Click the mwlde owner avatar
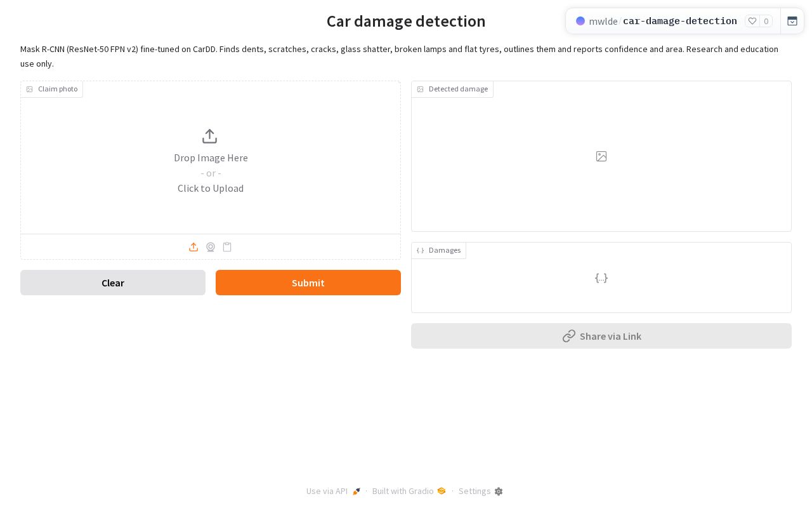 pyautogui.click(x=580, y=21)
